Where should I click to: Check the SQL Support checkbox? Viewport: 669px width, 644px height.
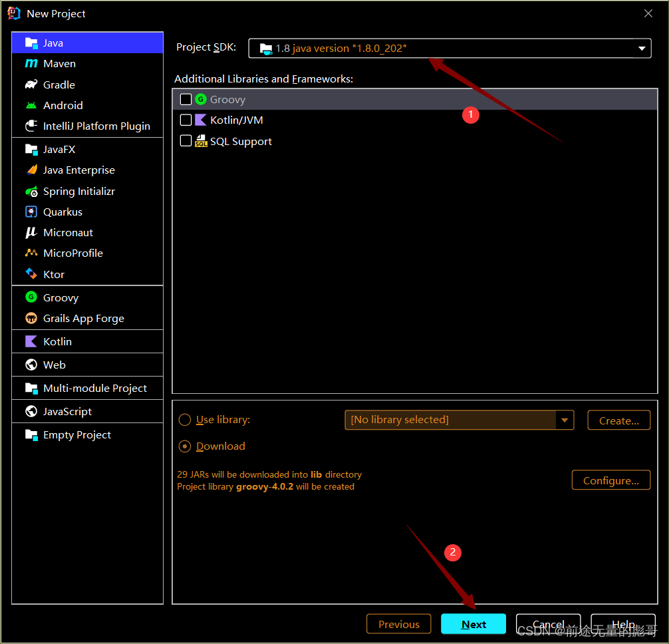186,140
